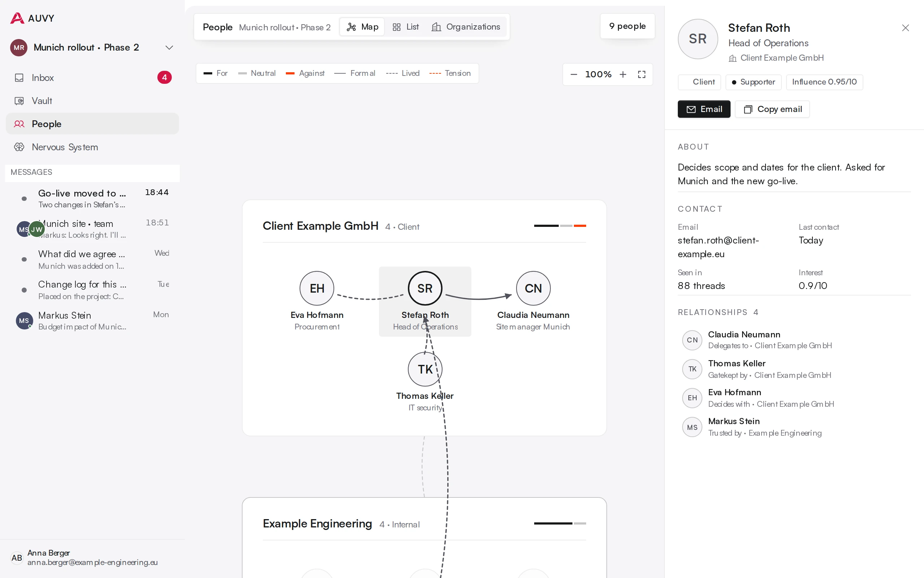Click the Client Example GmbH organization link

[x=776, y=58]
